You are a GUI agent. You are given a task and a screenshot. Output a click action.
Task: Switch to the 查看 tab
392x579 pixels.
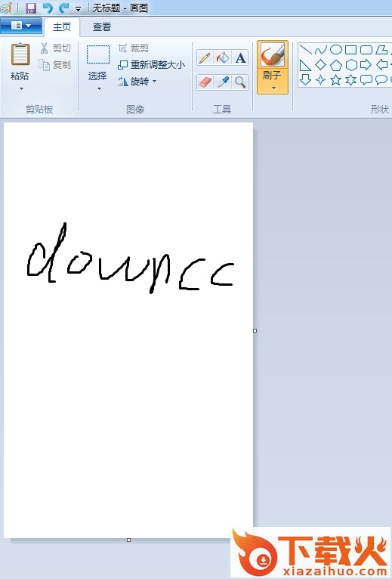(x=102, y=27)
